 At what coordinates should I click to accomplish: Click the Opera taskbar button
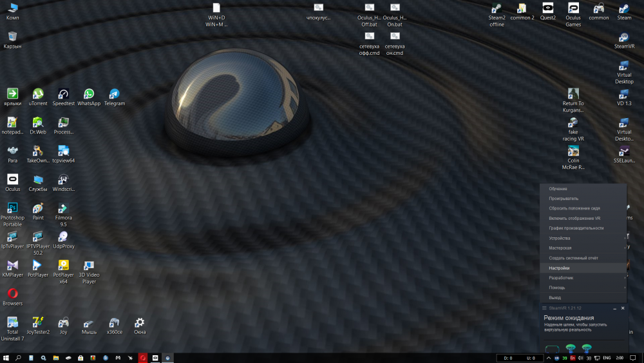click(x=142, y=358)
